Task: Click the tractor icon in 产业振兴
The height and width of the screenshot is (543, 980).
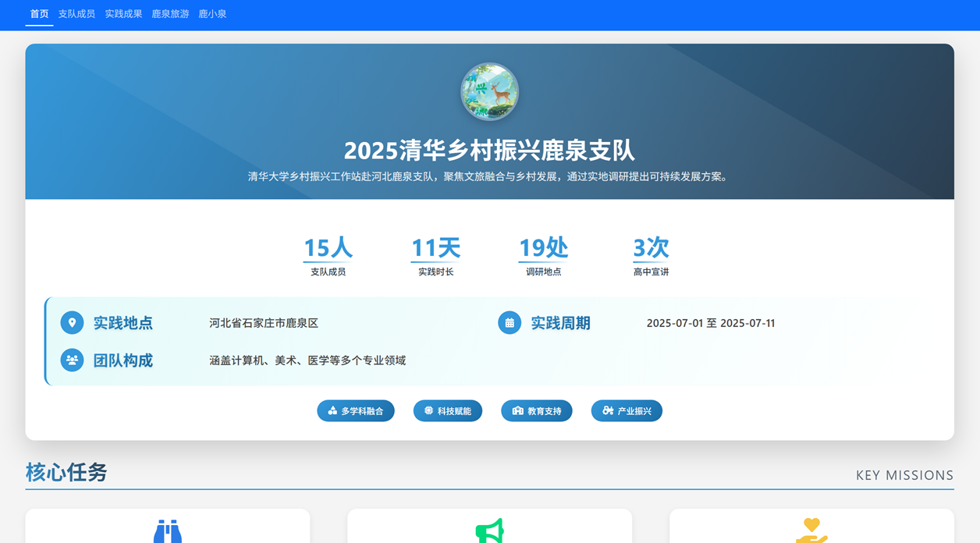Action: 608,410
